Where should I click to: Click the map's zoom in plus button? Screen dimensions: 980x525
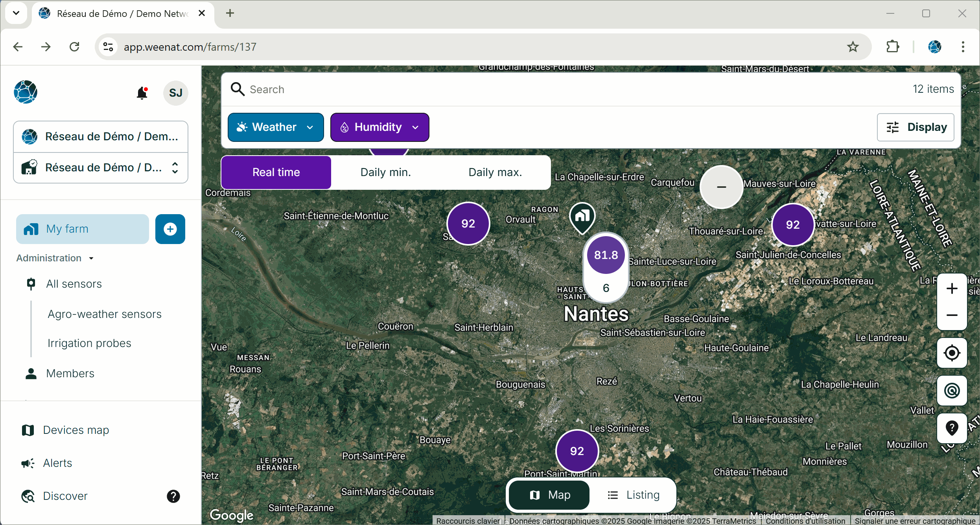point(952,288)
